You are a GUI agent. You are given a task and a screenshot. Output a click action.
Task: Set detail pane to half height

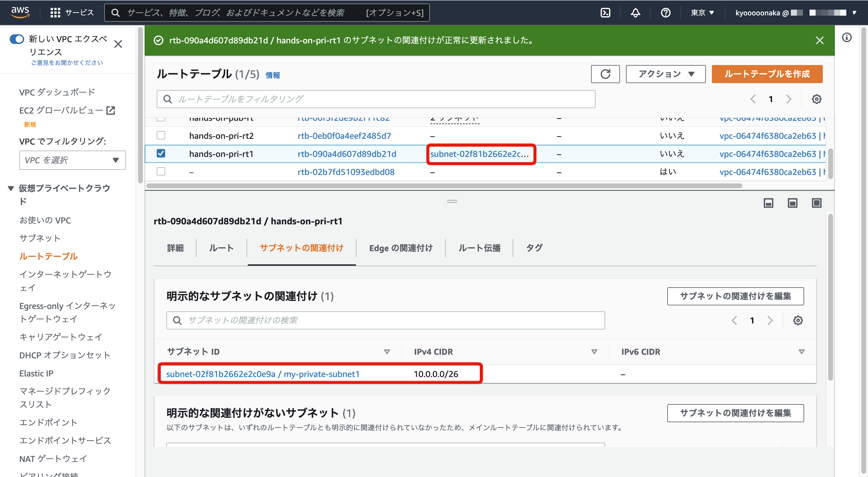tap(792, 203)
